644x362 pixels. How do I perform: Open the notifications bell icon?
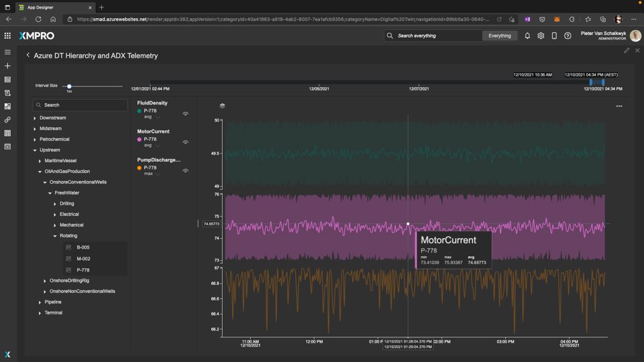[x=527, y=36]
